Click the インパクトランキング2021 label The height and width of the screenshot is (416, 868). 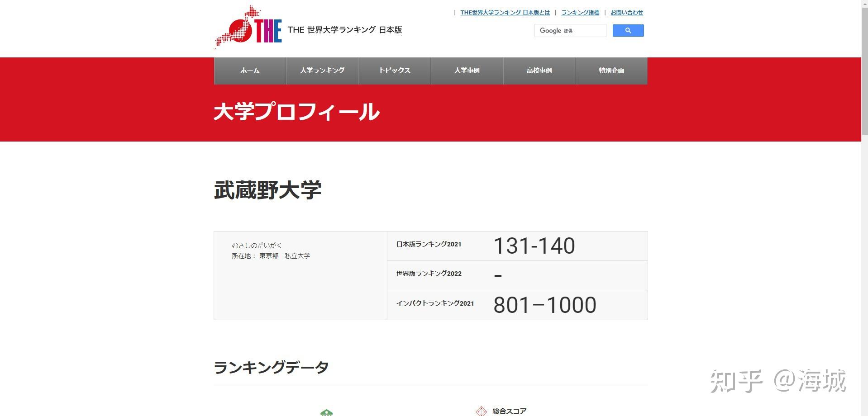coord(435,303)
